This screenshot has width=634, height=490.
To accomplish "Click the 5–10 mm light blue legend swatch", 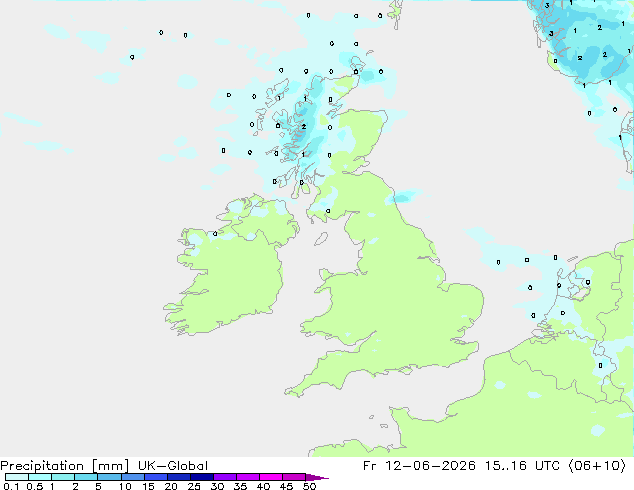I will [109, 477].
